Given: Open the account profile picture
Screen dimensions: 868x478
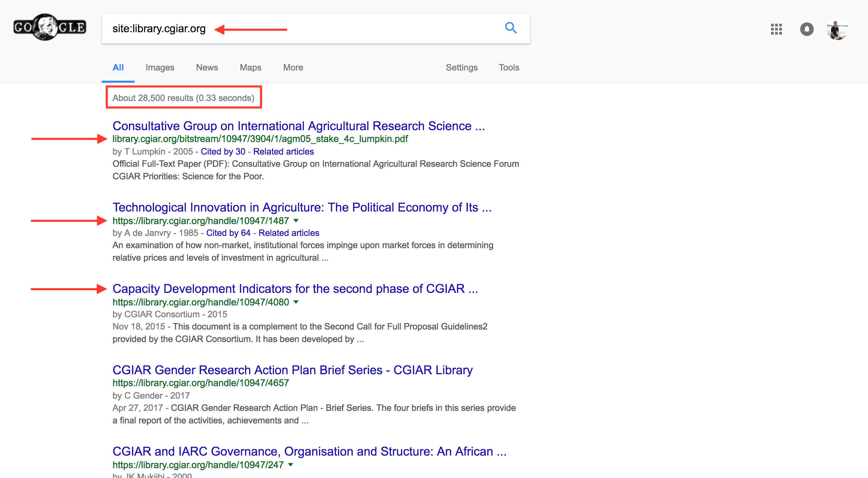Looking at the screenshot, I should point(837,30).
